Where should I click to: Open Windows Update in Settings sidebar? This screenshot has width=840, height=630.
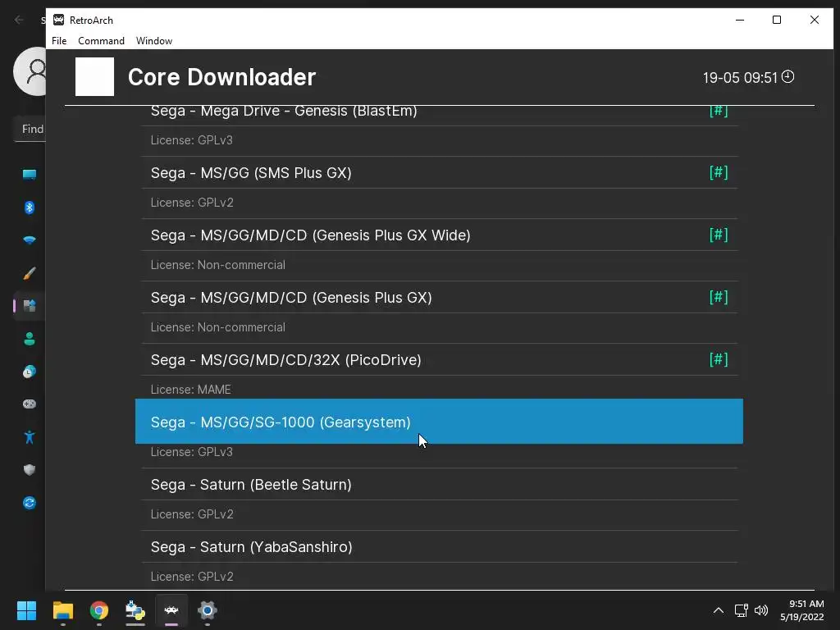[30, 503]
